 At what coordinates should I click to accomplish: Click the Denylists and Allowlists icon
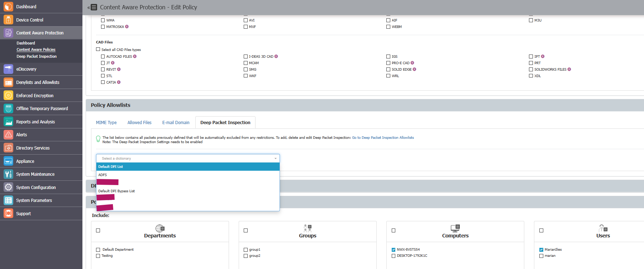click(8, 82)
